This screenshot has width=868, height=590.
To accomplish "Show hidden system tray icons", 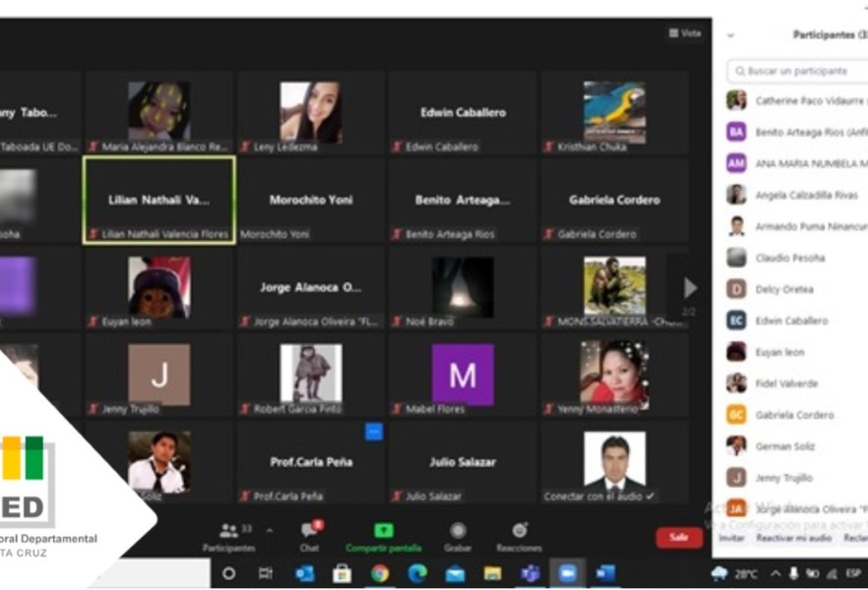I will pyautogui.click(x=775, y=573).
